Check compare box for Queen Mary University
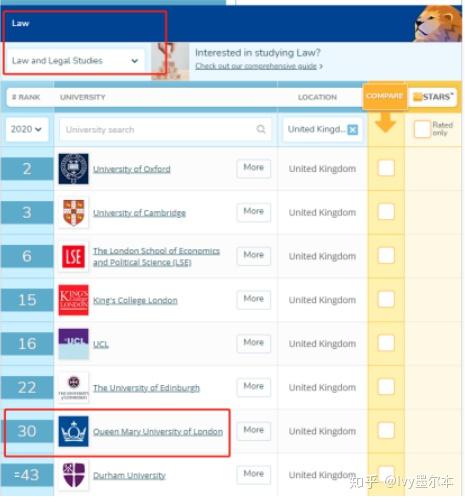 [x=386, y=430]
